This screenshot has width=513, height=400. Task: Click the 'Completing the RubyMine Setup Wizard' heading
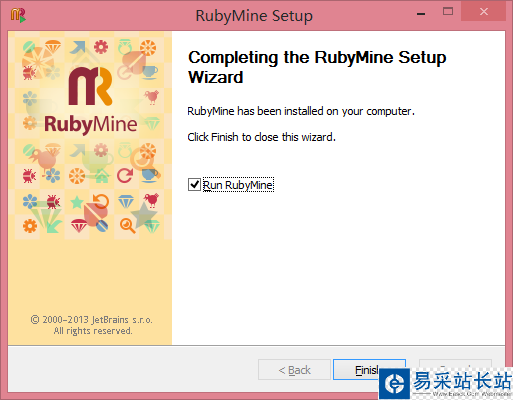click(x=317, y=67)
